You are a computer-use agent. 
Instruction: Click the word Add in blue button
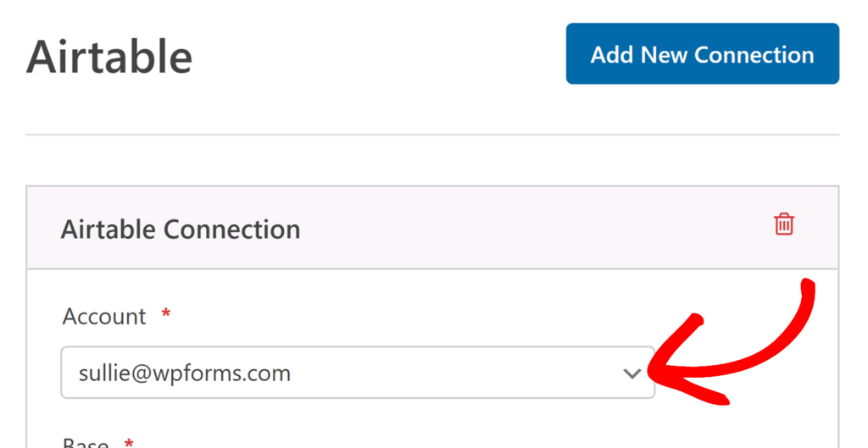pos(612,55)
